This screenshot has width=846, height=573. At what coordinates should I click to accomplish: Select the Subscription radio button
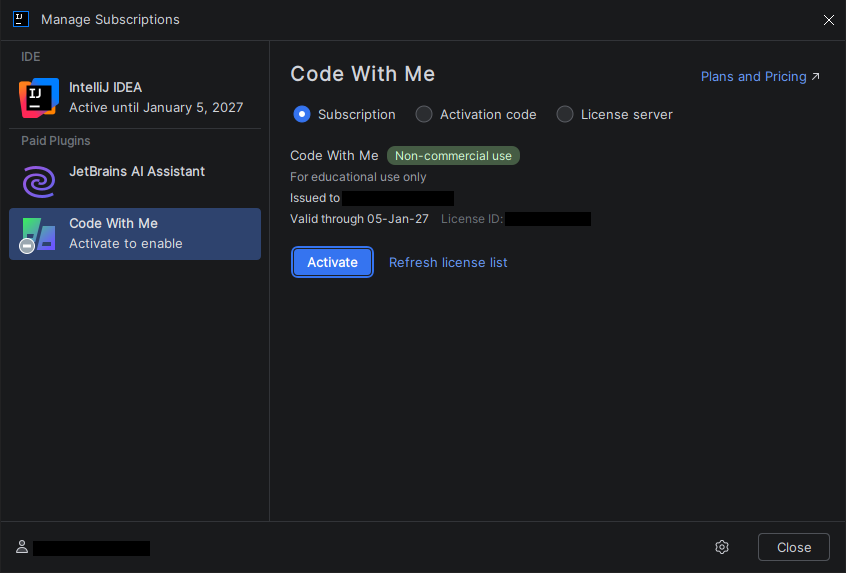coord(302,114)
